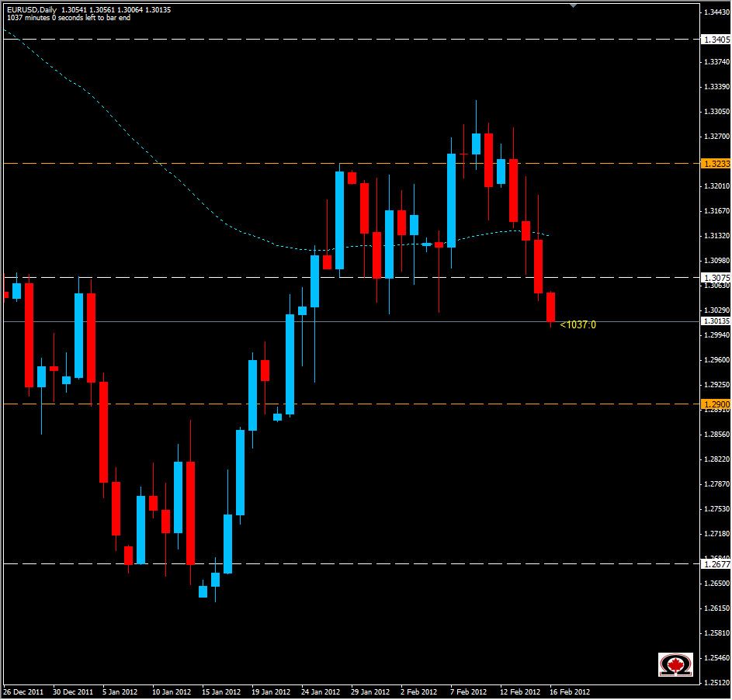Click the 1.2900 orange price level label
The image size is (732, 700).
click(713, 404)
